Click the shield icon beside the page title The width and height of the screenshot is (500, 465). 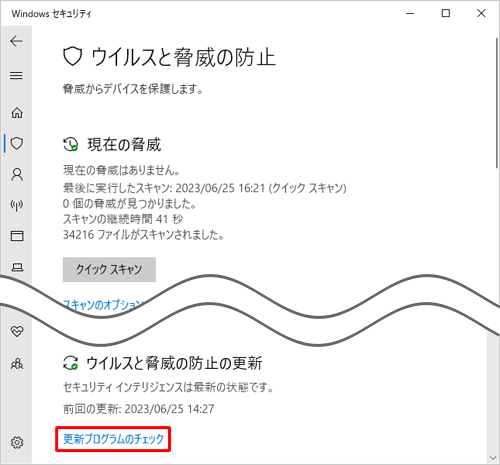pyautogui.click(x=73, y=56)
